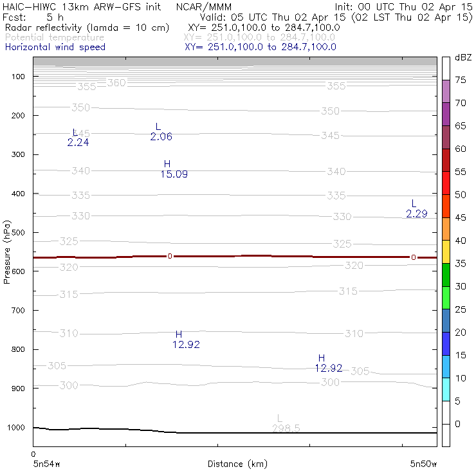The image size is (476, 476).
Task: Click the 'Init: 00 UTC Thu 02 Apr 15' text
Action: pyautogui.click(x=403, y=7)
